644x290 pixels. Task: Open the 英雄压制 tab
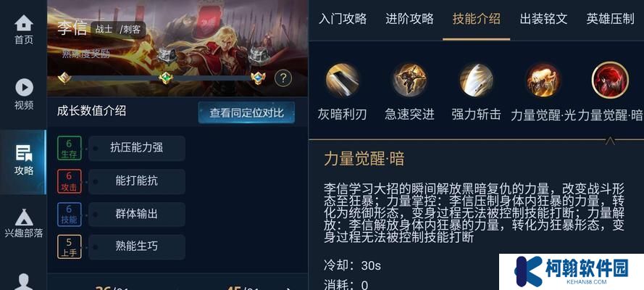click(x=611, y=19)
